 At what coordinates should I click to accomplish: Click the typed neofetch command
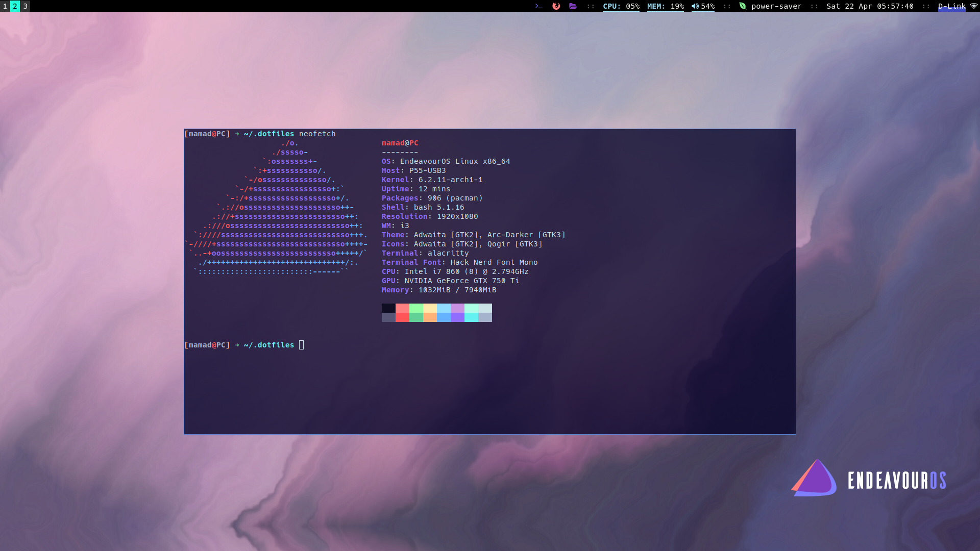(x=317, y=134)
